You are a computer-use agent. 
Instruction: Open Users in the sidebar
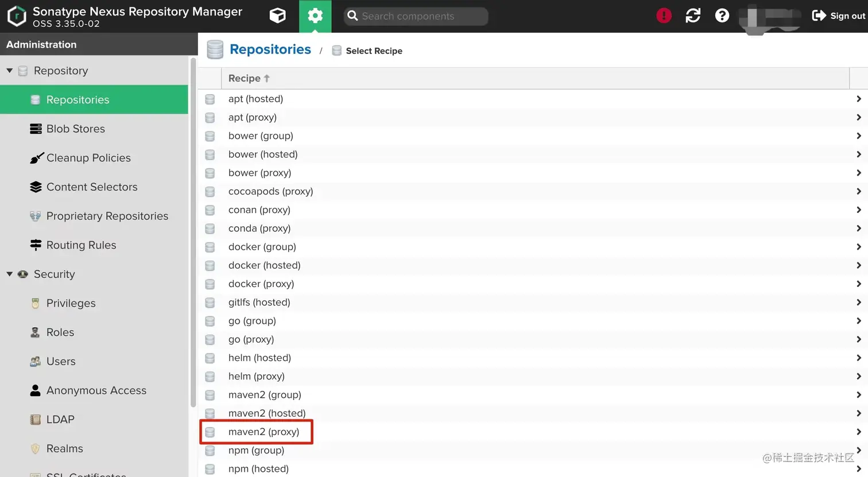94,361
